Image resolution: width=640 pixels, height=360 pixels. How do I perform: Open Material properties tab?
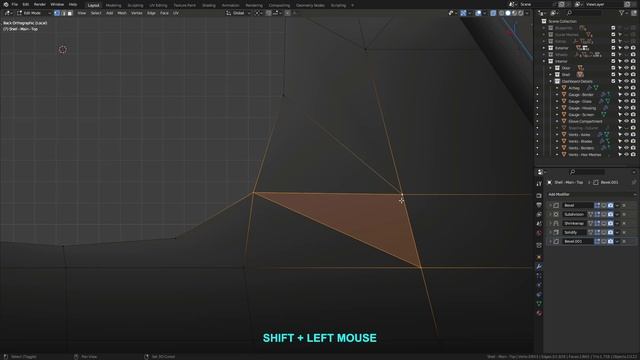coord(539,313)
